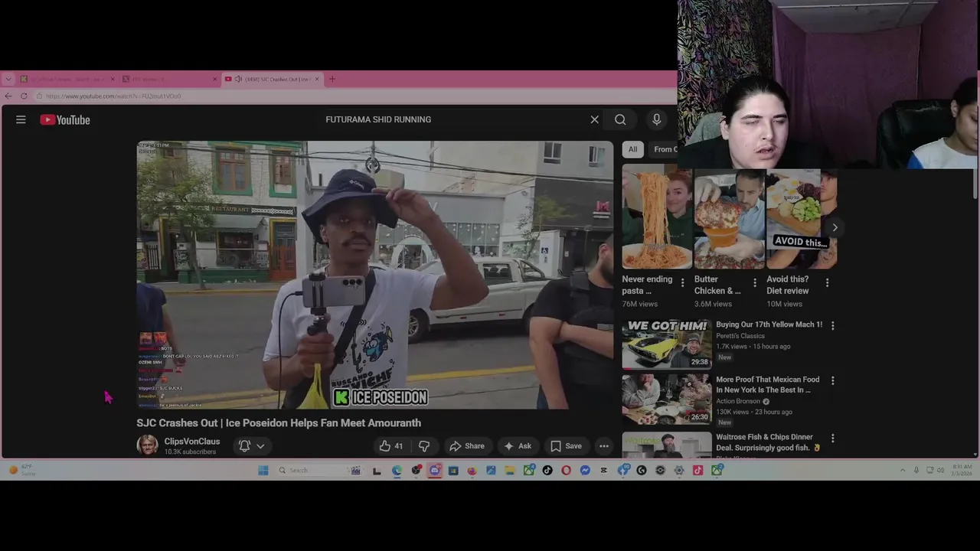
Task: Open File Explorer from the taskbar
Action: 510,470
